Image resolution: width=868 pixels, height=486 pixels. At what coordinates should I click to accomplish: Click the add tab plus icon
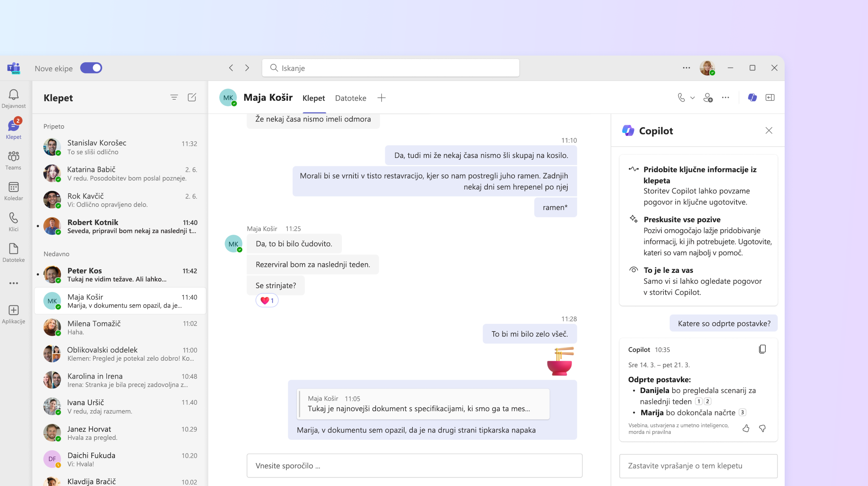381,97
